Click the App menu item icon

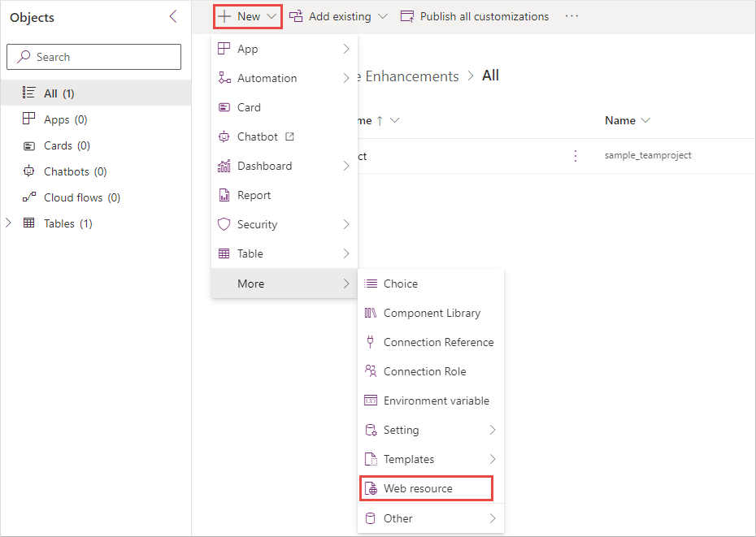pyautogui.click(x=224, y=48)
